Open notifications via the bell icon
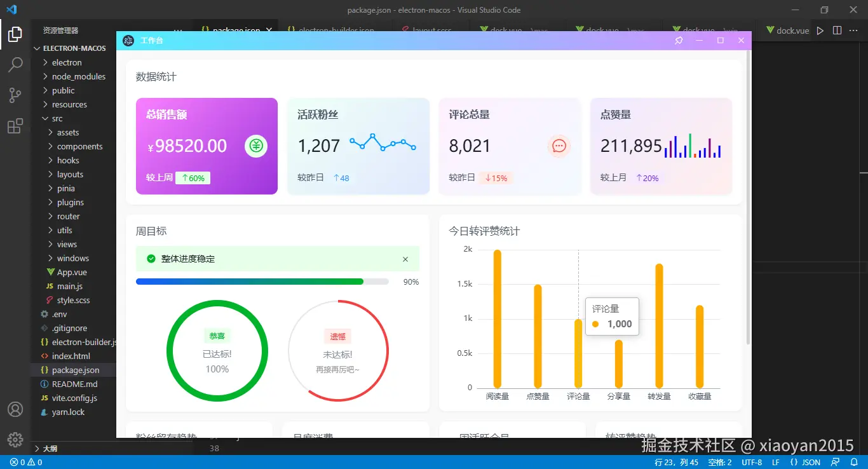The width and height of the screenshot is (868, 469). [x=853, y=462]
